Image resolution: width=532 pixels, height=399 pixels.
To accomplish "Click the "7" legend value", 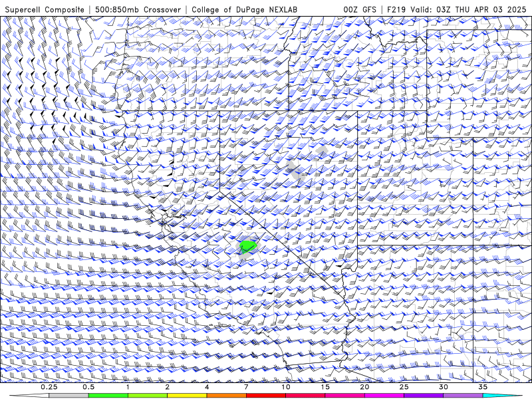I will [246, 387].
